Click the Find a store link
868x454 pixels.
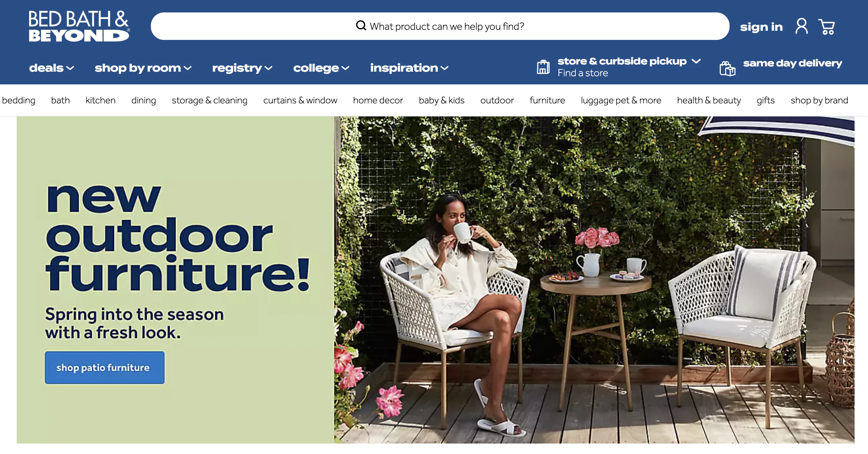583,73
